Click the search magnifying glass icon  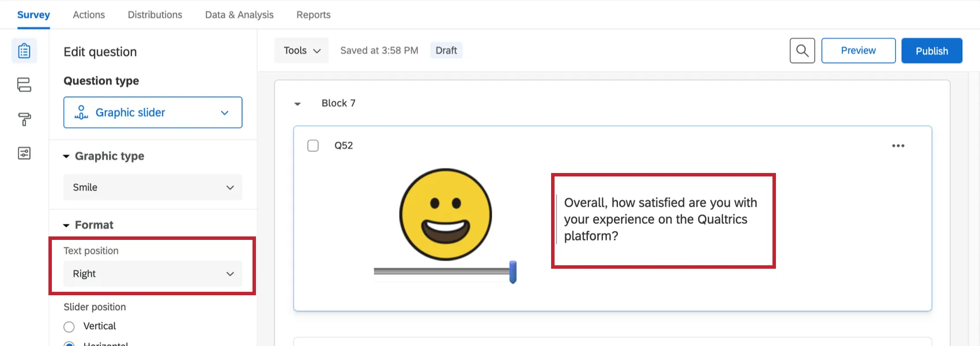[x=802, y=51]
